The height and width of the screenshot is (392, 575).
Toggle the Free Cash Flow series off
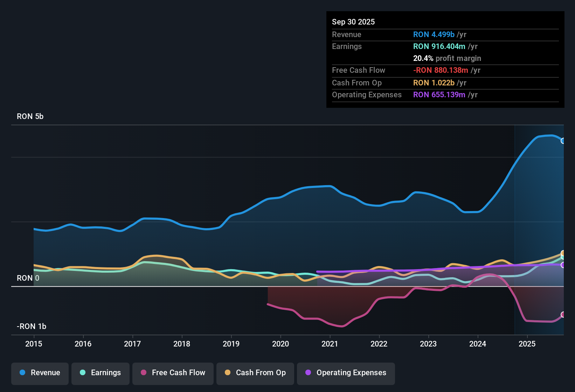coord(173,373)
